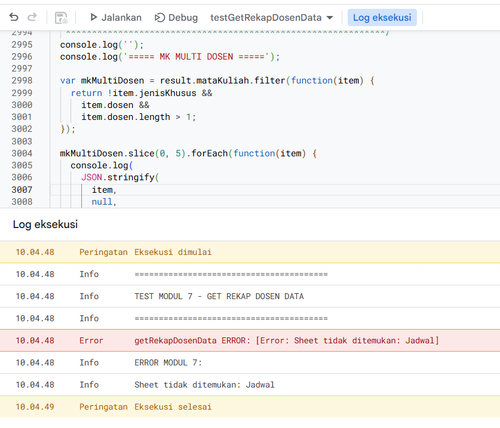Start the Debug button

point(176,17)
